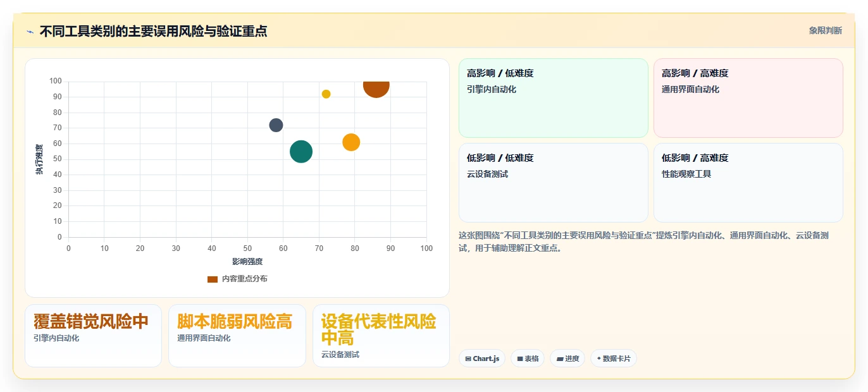The image size is (868, 392).
Task: Select the orange bubble
Action: (351, 142)
